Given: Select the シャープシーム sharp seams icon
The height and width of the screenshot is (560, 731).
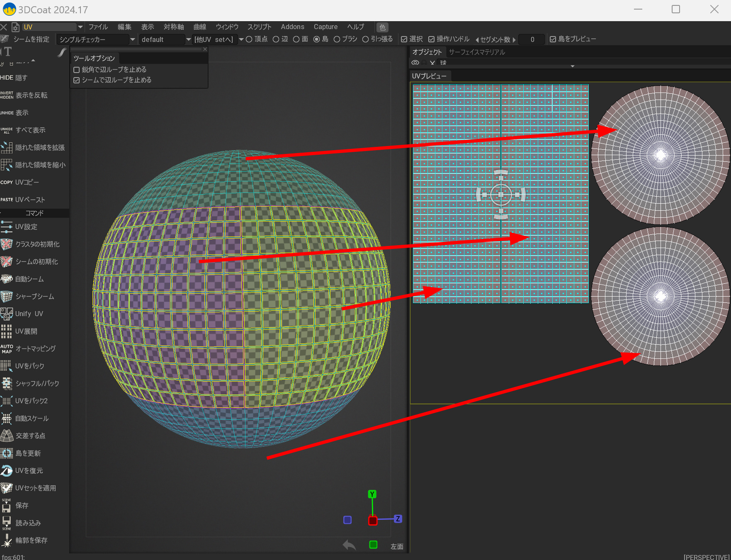Looking at the screenshot, I should [7, 297].
